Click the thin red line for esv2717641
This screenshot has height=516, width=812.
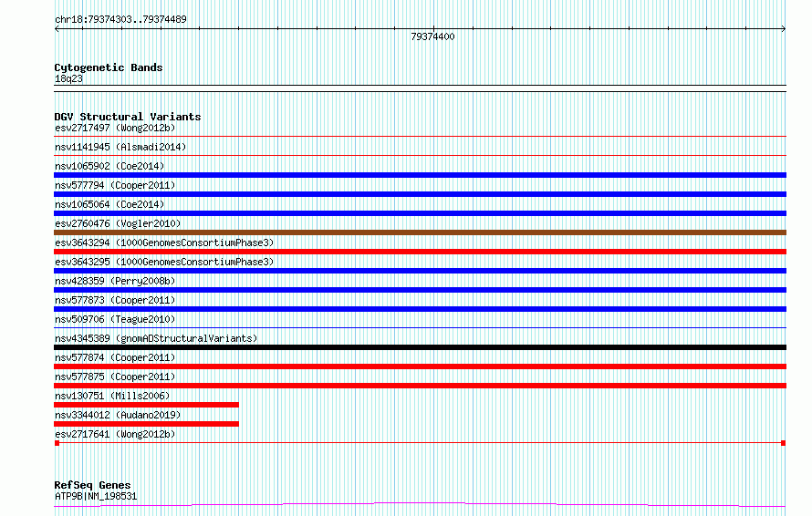(420, 443)
